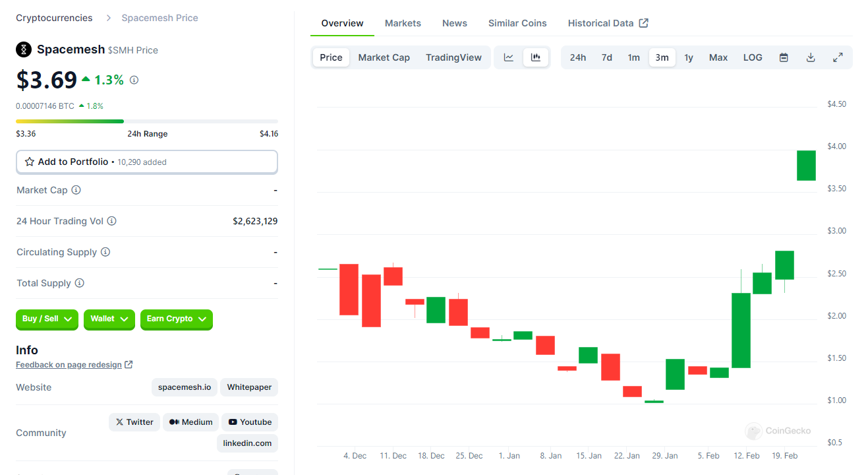Click the star icon in Add to Portfolio
This screenshot has height=475, width=868.
[30, 162]
